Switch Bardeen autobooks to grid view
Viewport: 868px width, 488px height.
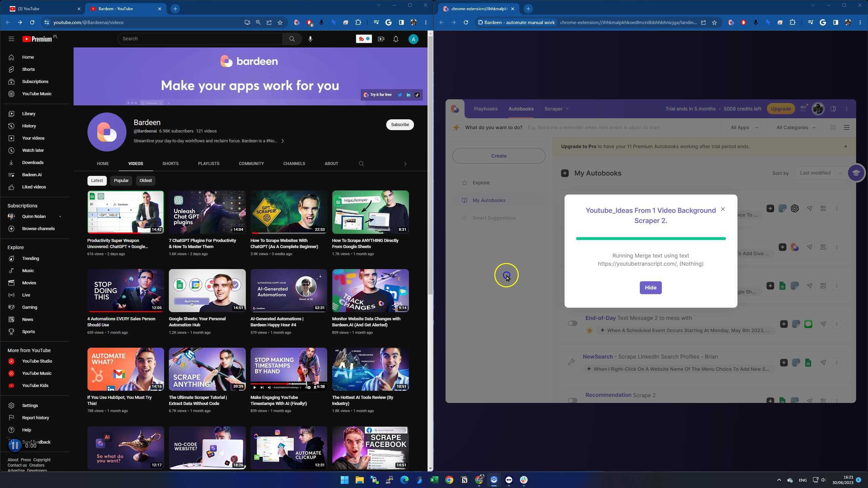click(x=833, y=127)
